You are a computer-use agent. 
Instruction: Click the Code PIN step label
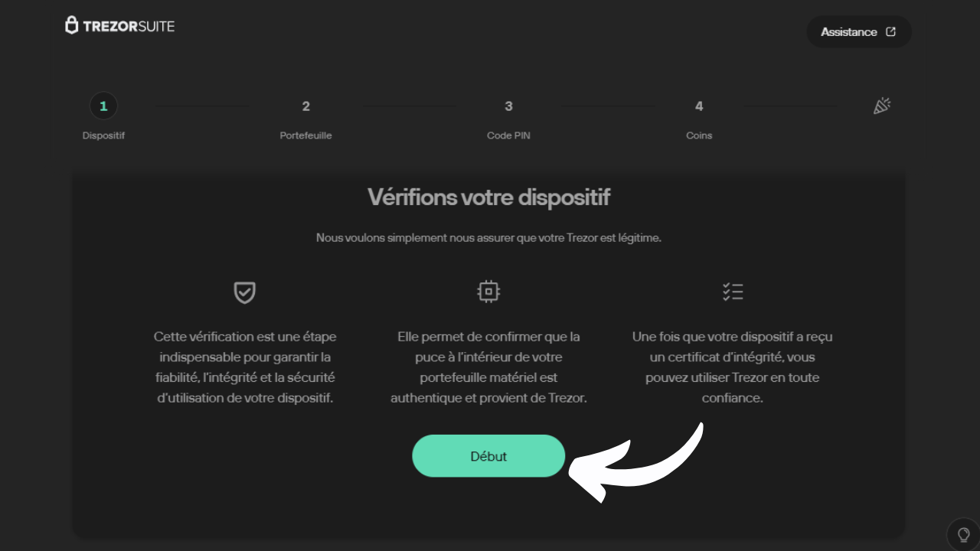click(508, 135)
